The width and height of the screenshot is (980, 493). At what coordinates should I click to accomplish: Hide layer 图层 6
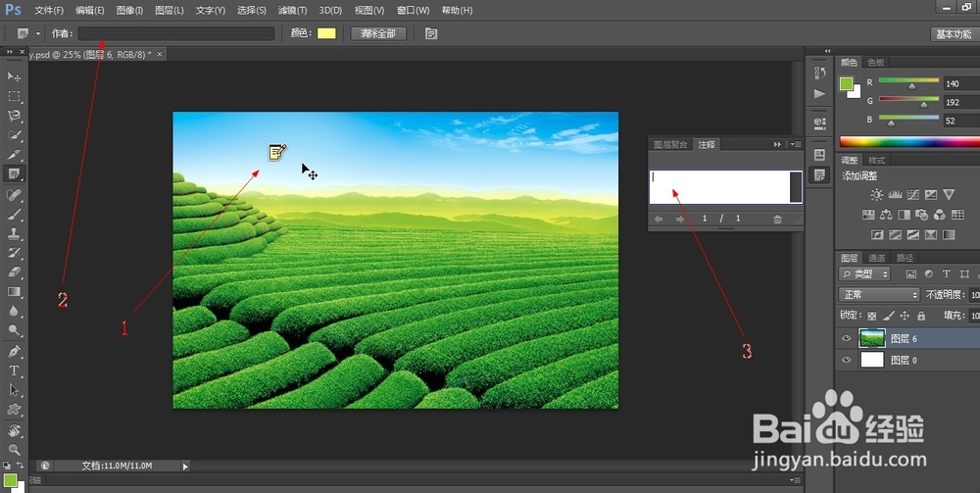(x=847, y=339)
